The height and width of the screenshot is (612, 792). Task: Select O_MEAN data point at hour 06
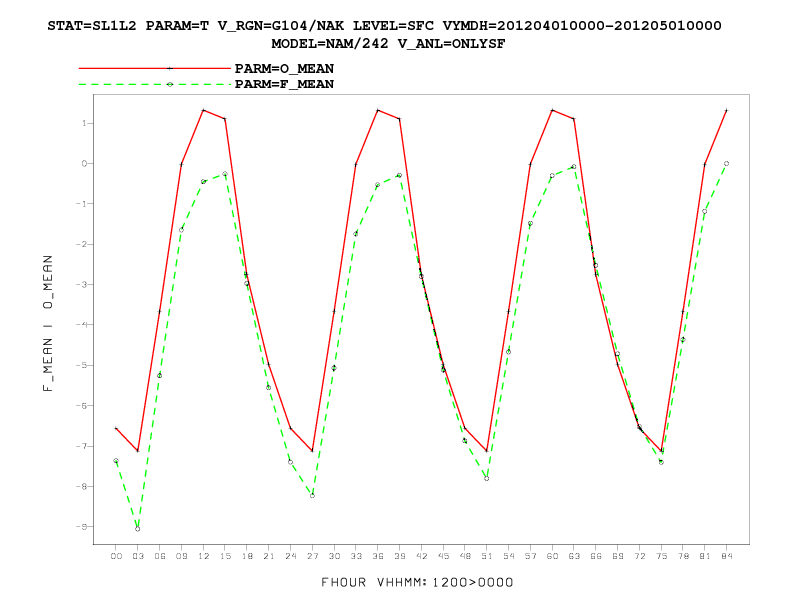click(x=159, y=312)
